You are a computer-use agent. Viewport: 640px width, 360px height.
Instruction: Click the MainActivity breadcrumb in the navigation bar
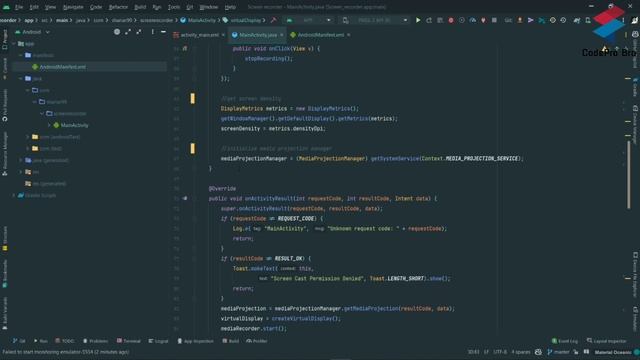click(198, 20)
